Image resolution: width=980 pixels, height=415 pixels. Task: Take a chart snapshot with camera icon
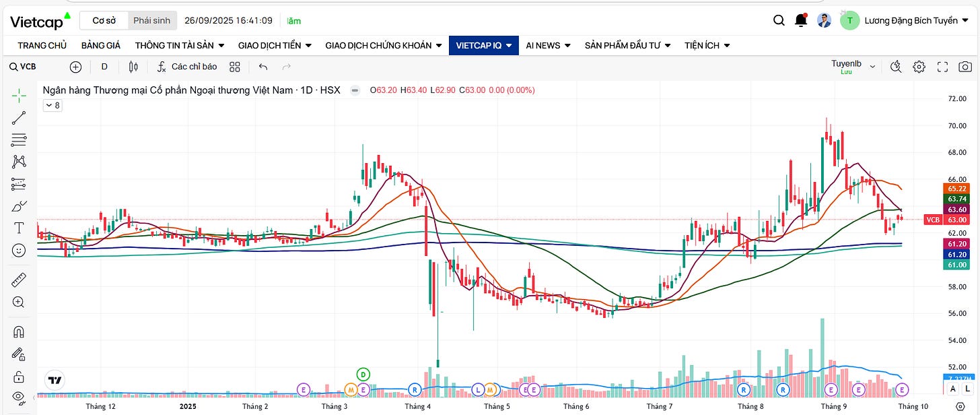(x=965, y=67)
